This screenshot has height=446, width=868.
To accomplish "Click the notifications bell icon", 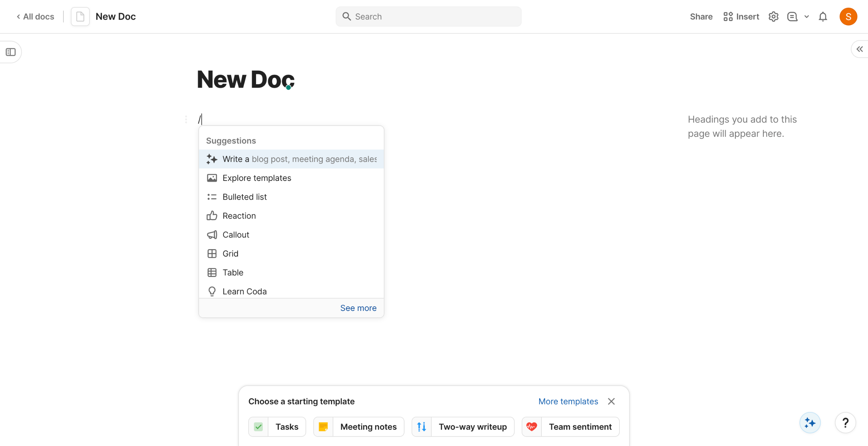I will pyautogui.click(x=823, y=17).
